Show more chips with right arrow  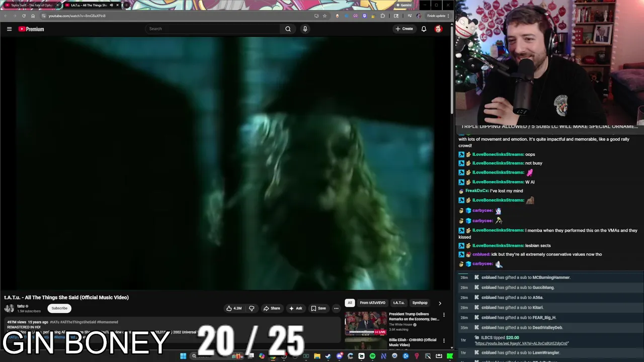click(x=440, y=303)
